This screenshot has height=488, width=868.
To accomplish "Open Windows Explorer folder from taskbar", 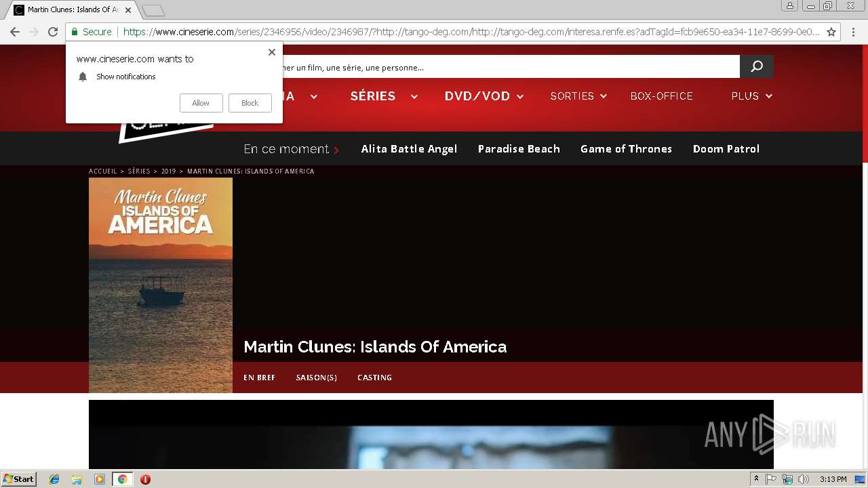I will coord(77,479).
